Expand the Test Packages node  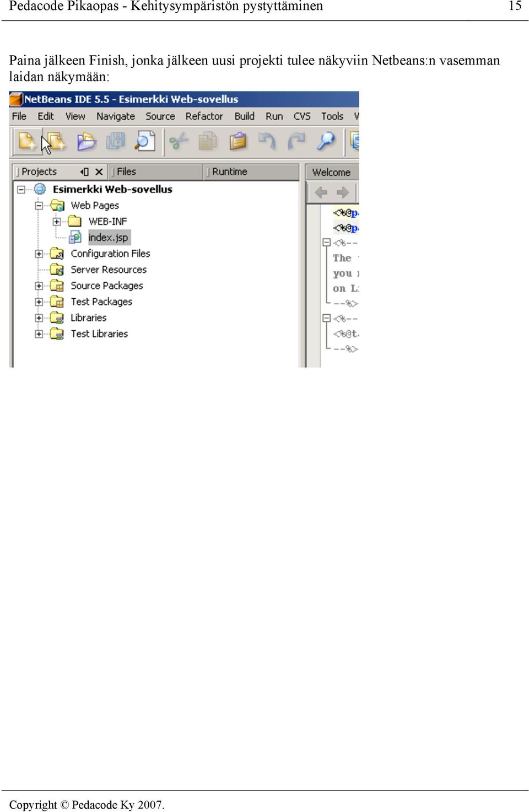[39, 302]
